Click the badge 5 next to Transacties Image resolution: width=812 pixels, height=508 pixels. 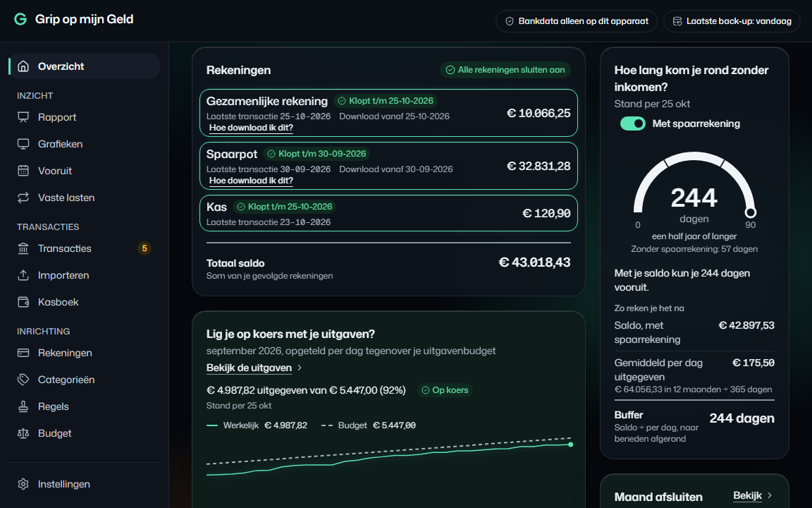[144, 248]
